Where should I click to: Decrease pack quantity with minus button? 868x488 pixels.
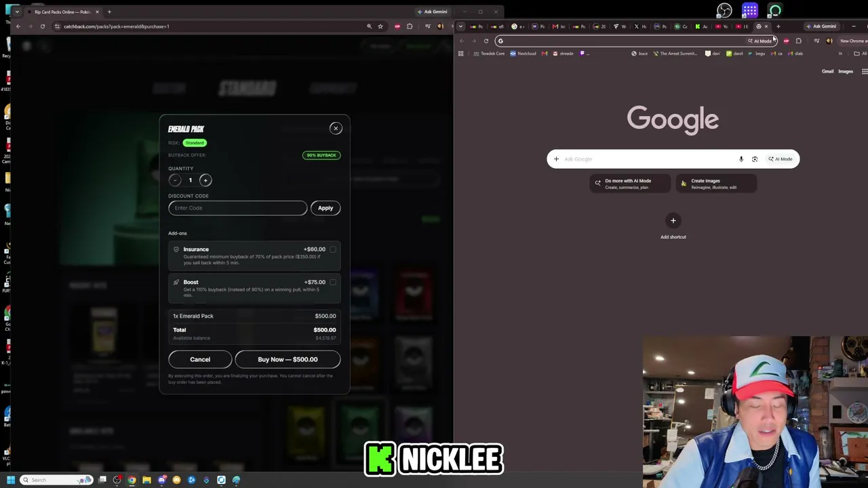174,180
